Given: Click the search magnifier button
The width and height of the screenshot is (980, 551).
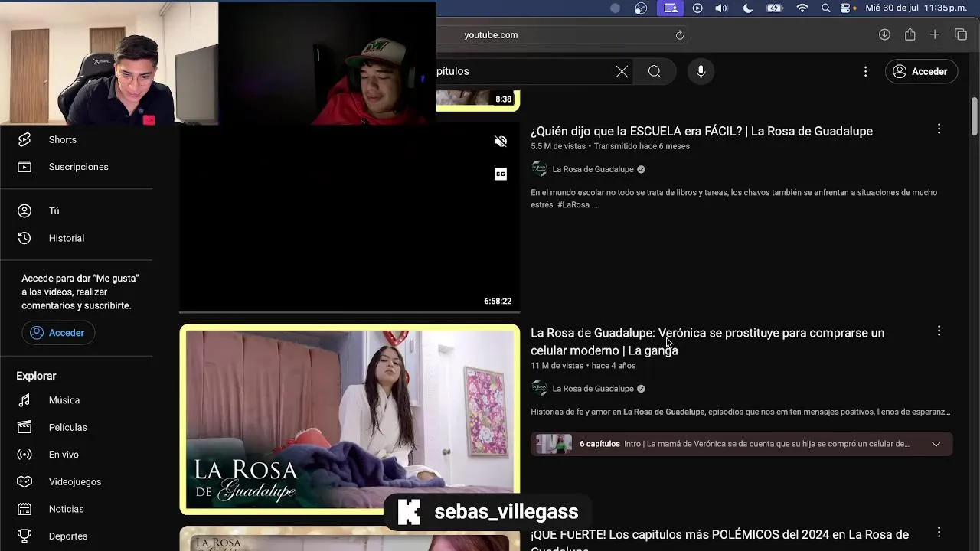Looking at the screenshot, I should tap(655, 71).
